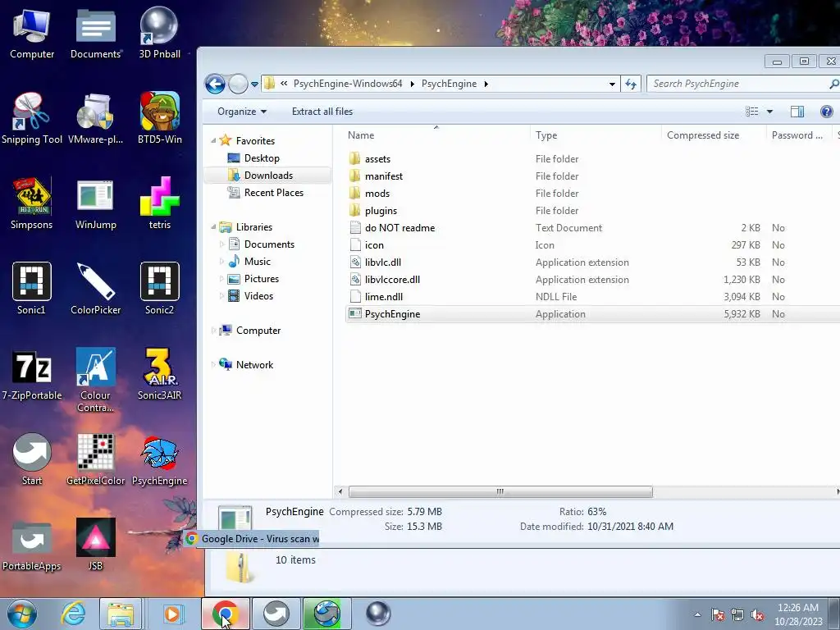Open the Snipping Tool desktop shortcut
Viewport: 840px width, 630px height.
[x=32, y=119]
